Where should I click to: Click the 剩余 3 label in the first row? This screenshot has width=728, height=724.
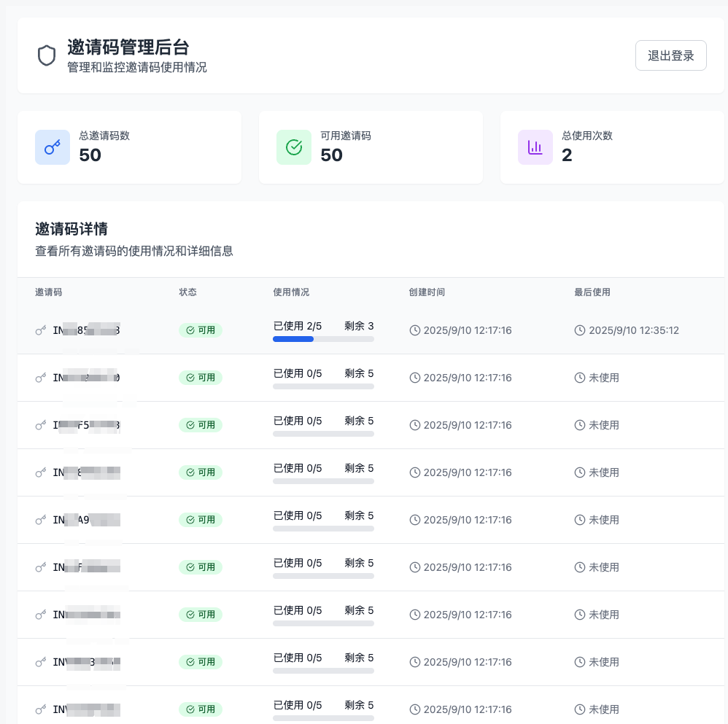359,326
